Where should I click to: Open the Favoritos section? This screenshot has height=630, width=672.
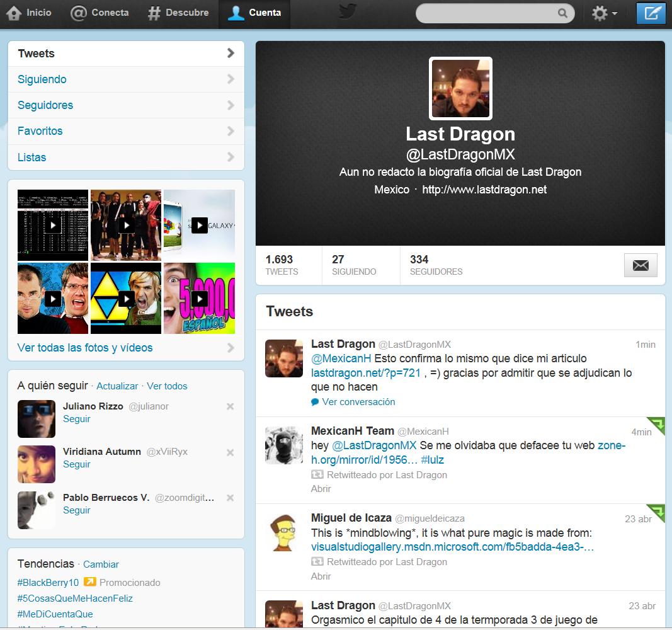tap(126, 131)
